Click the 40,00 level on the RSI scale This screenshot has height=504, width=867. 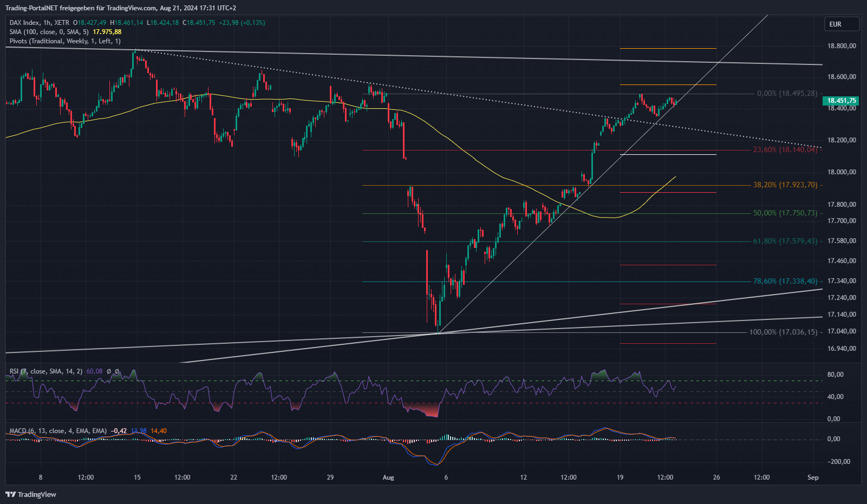[x=835, y=397]
